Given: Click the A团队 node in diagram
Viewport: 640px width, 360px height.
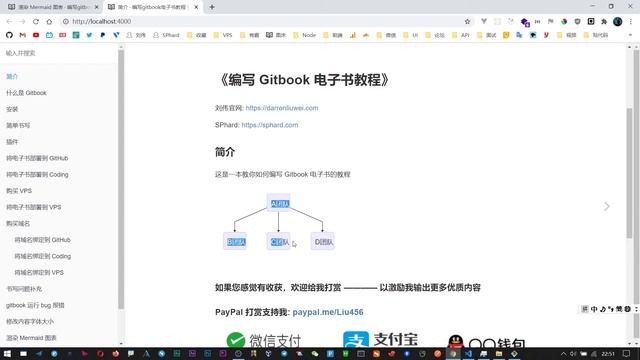Looking at the screenshot, I should tap(279, 203).
